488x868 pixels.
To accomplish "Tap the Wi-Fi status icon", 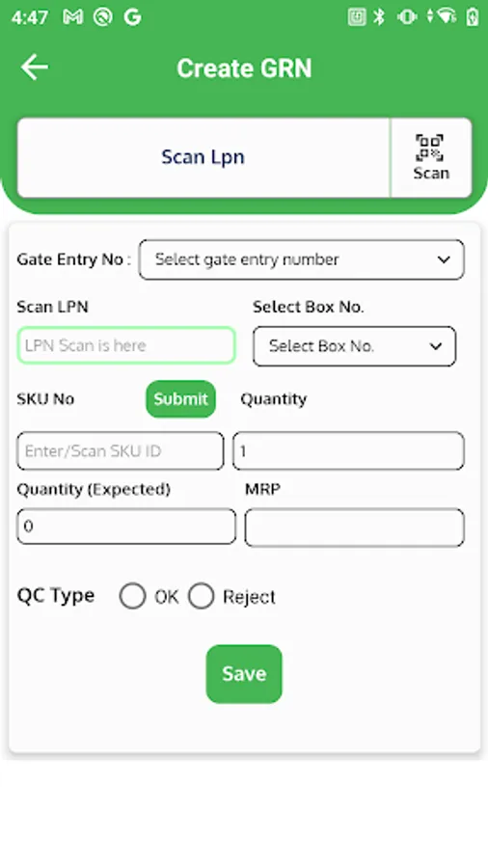I will (446, 16).
